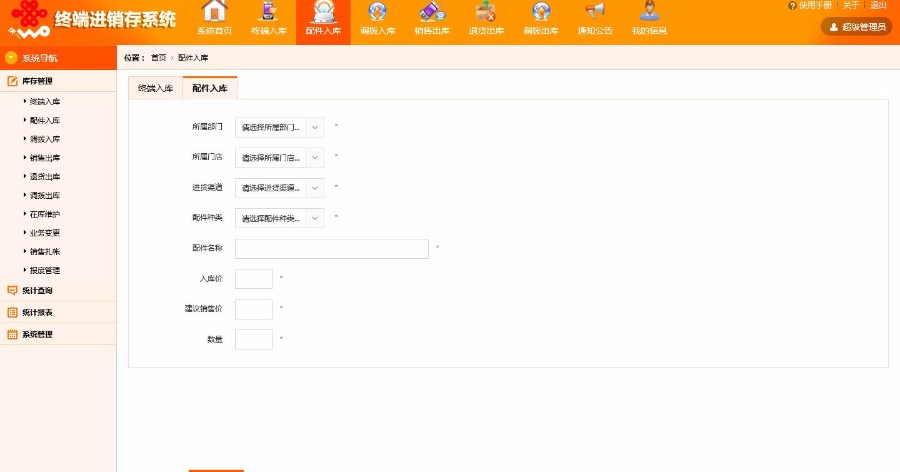Viewport: 900px width, 472px height.
Task: Open the 配件种类 dropdown
Action: click(280, 218)
